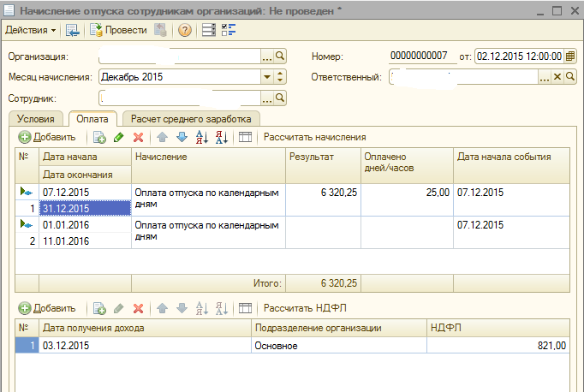Open calendar picker next to document date
The height and width of the screenshot is (392, 584).
569,56
